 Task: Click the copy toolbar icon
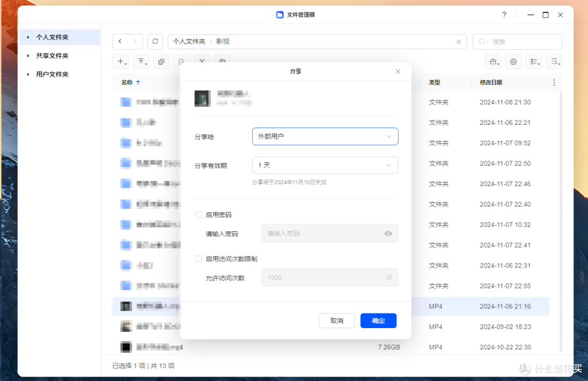(161, 62)
